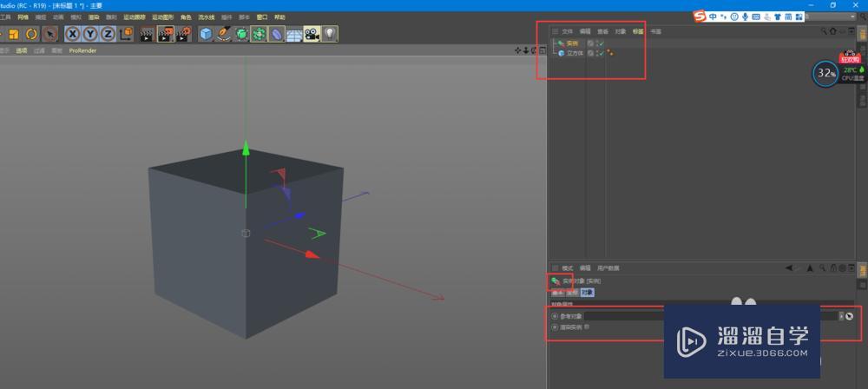868x389 pixels.
Task: Select the Phong tag on 立方体
Action: pos(610,53)
